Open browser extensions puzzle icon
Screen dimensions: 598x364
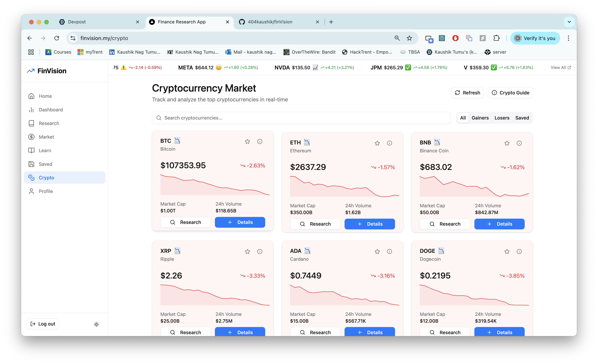pos(496,38)
